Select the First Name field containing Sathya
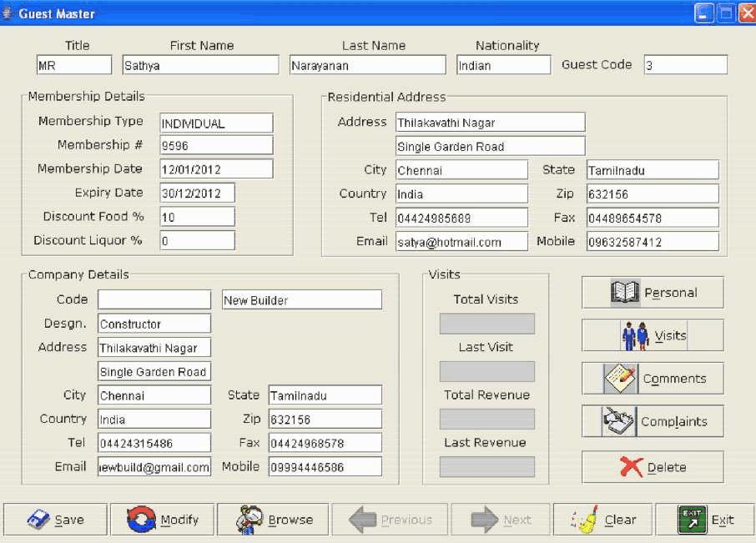The height and width of the screenshot is (543, 756). pyautogui.click(x=200, y=65)
